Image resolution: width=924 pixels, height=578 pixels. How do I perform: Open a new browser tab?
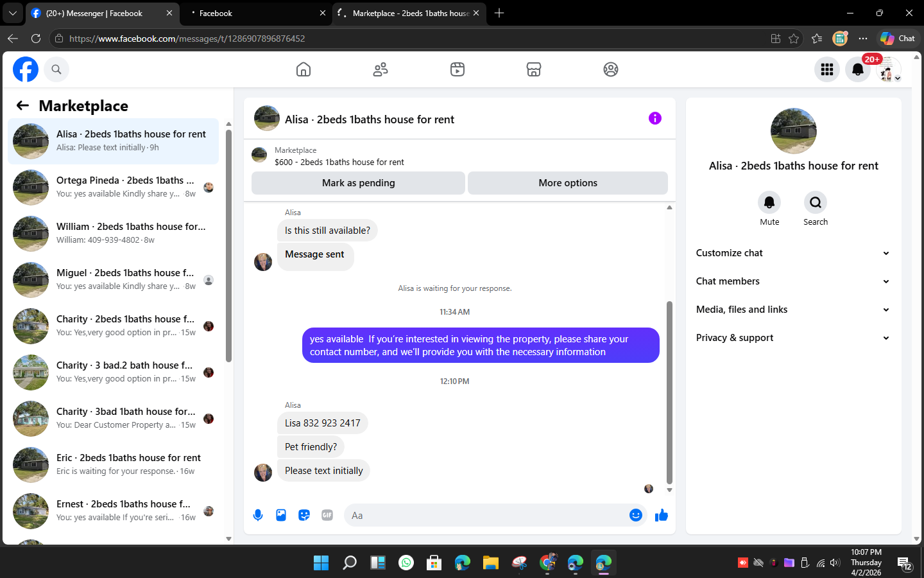point(499,13)
